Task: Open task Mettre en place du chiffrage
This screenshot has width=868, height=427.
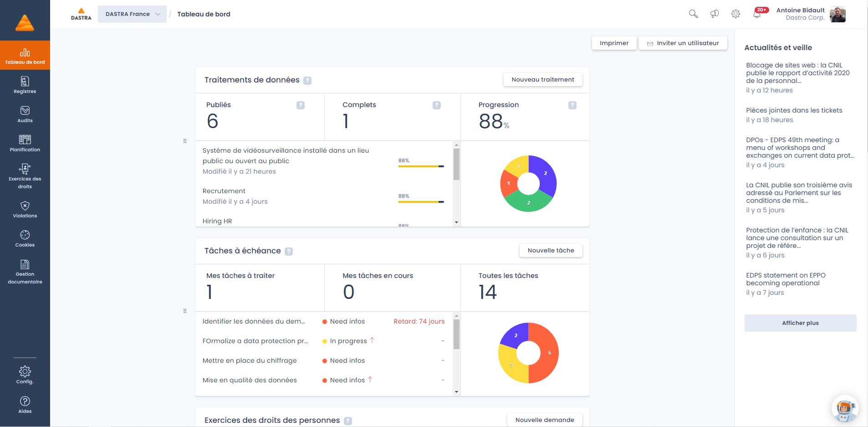Action: click(x=250, y=361)
